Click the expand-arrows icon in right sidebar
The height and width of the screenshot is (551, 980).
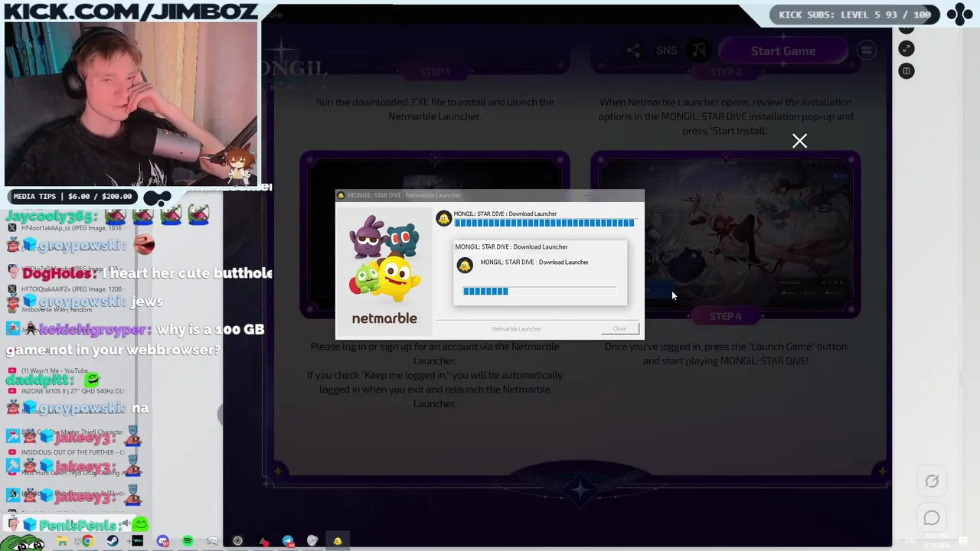[x=906, y=49]
